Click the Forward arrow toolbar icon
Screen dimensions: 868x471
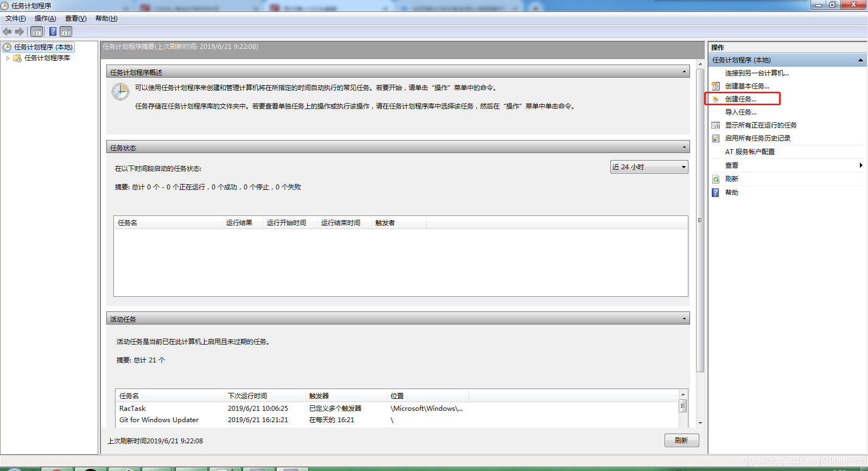point(20,31)
